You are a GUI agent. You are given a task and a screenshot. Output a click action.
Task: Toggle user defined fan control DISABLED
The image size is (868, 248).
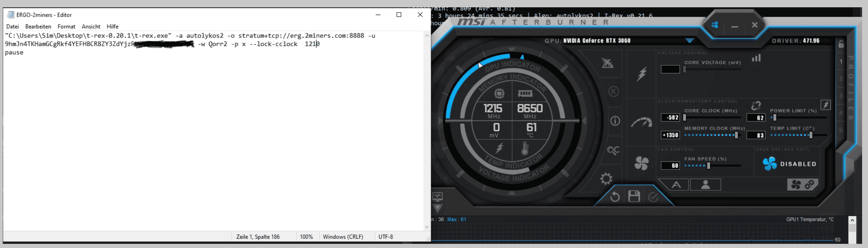789,164
